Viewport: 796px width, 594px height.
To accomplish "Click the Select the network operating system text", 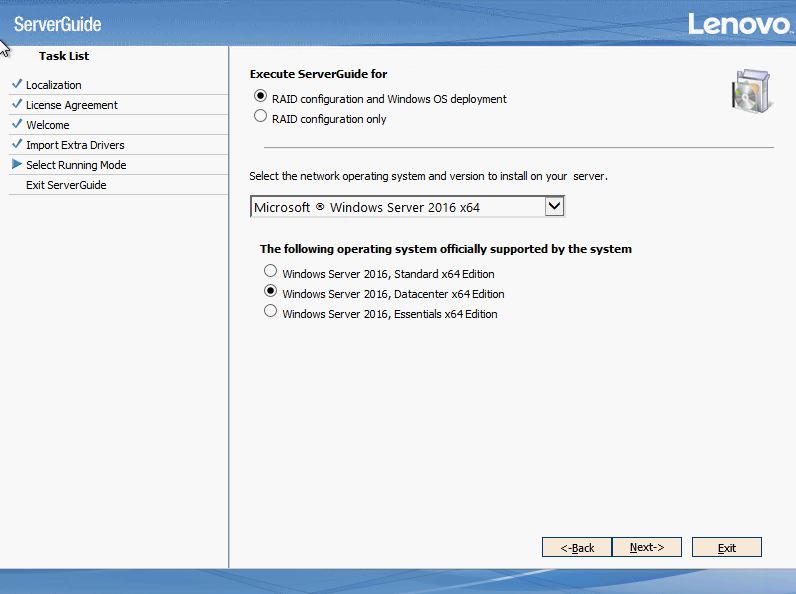I will (428, 176).
